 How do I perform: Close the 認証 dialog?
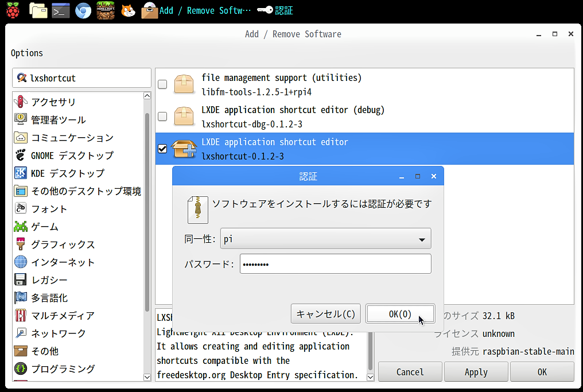coord(434,176)
